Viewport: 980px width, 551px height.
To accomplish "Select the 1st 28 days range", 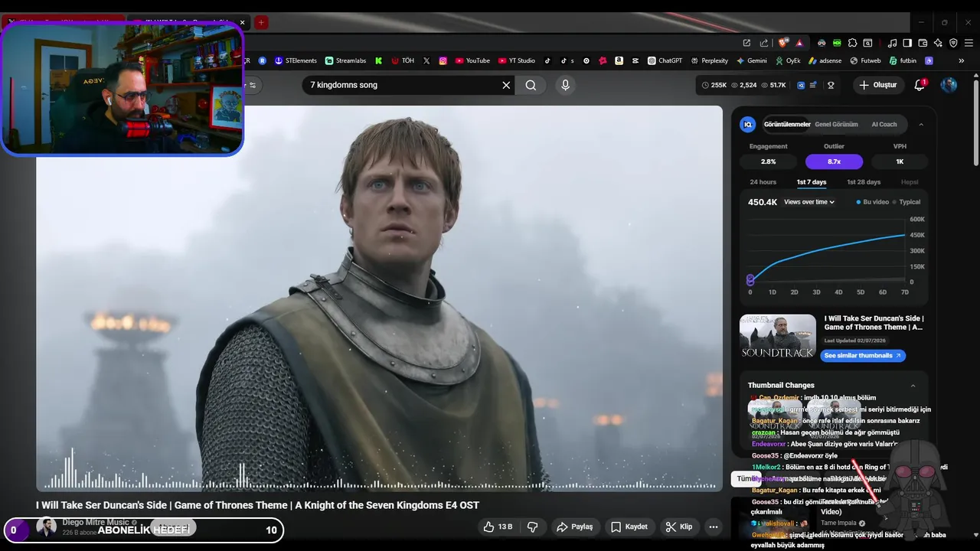I will click(864, 182).
